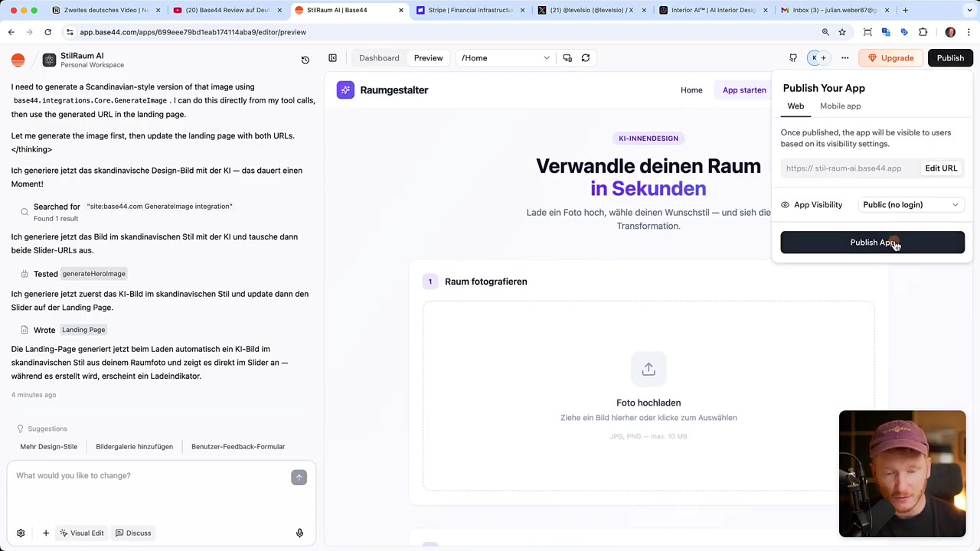Screen dimensions: 980x551
Task: Reload the browser page
Action: click(47, 32)
